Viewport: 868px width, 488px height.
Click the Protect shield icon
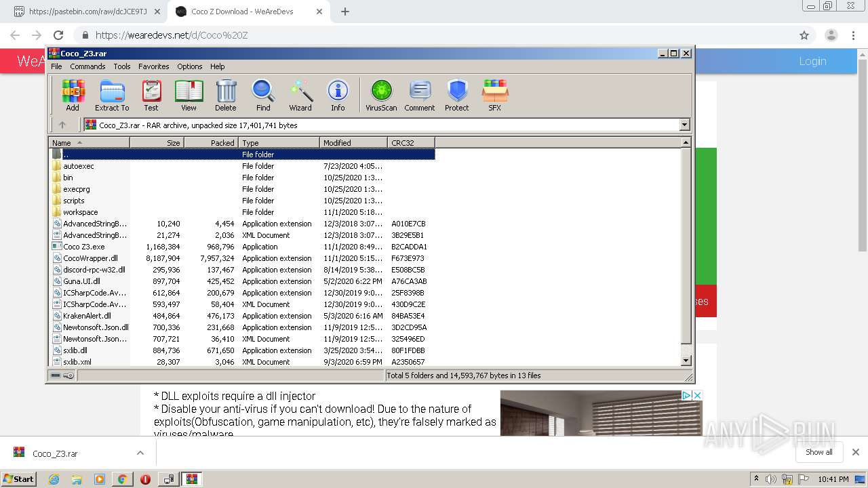coord(457,95)
